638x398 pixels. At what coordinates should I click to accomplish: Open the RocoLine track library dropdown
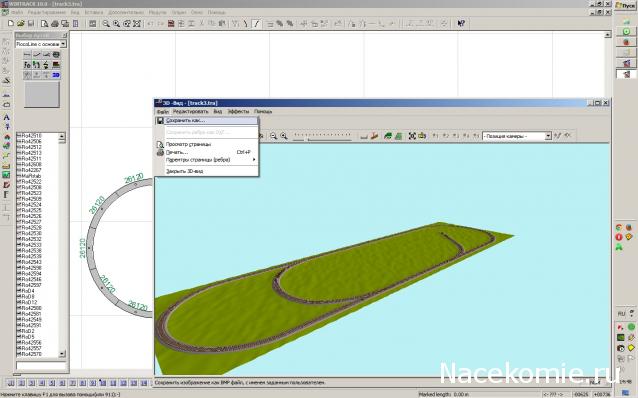63,44
